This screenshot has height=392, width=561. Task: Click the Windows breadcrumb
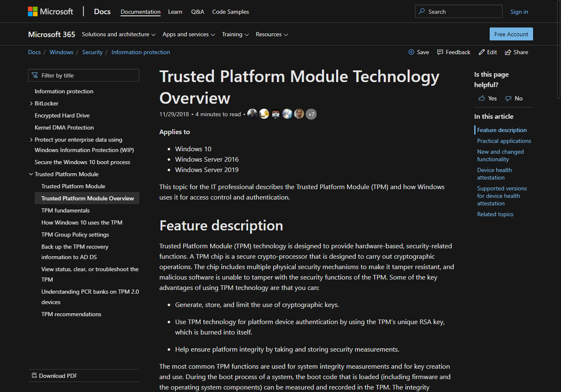[61, 52]
